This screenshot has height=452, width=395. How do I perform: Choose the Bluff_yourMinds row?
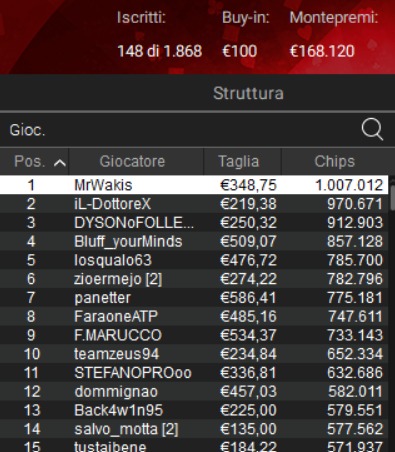(x=194, y=241)
